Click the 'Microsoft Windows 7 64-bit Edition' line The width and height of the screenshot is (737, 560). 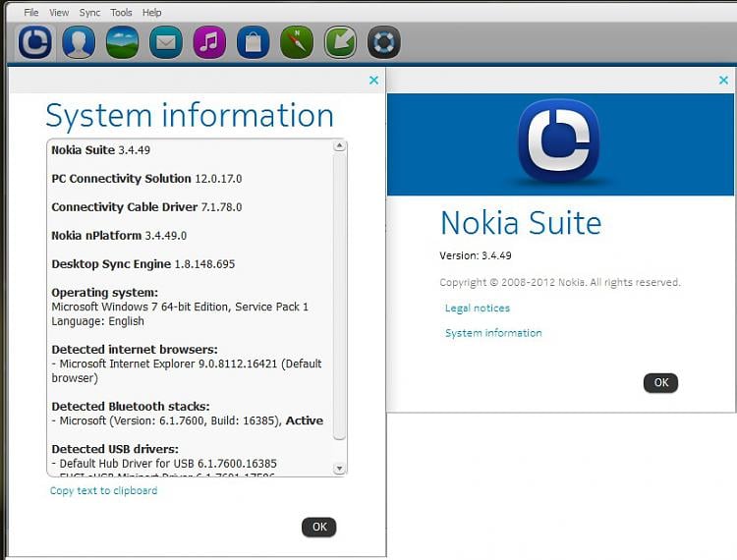[x=180, y=307]
